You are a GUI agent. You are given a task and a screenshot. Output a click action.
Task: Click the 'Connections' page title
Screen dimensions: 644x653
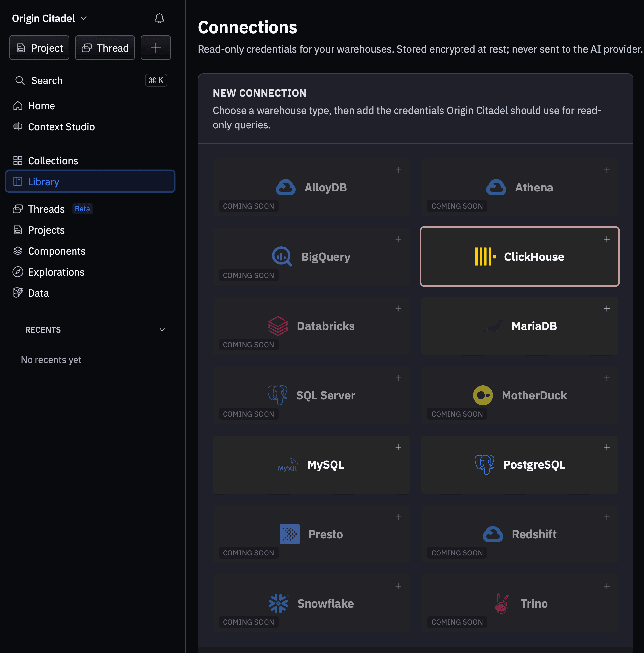point(247,27)
